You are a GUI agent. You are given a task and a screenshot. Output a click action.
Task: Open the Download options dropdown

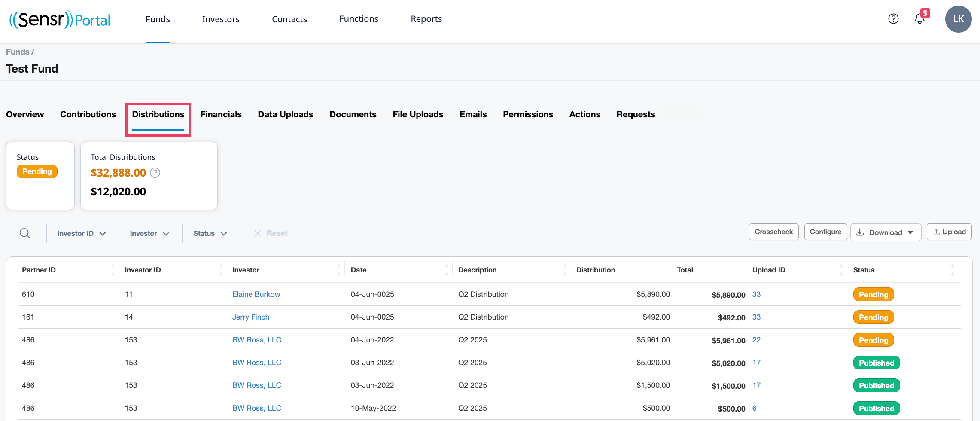click(x=886, y=232)
